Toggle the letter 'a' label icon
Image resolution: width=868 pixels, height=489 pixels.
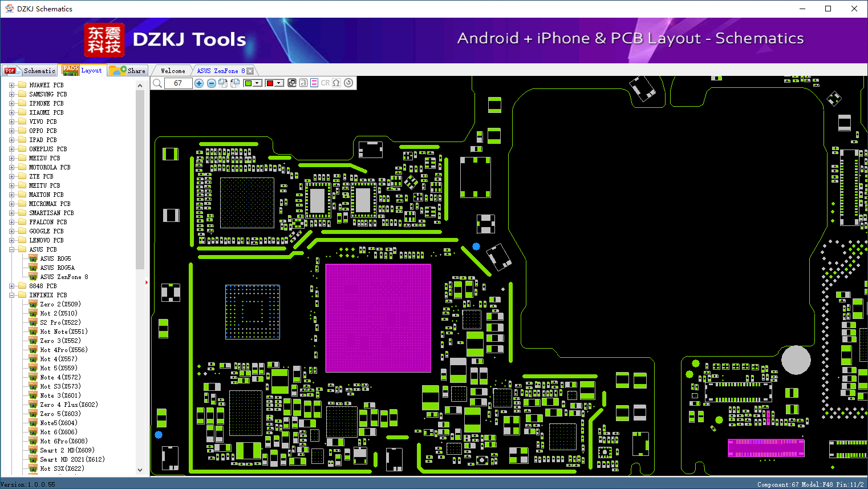(x=303, y=83)
